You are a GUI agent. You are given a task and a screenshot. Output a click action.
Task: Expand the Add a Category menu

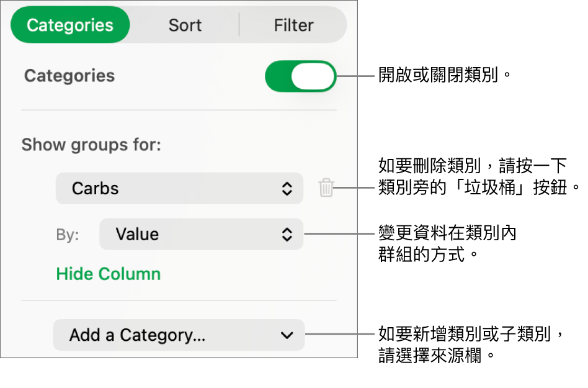click(179, 335)
